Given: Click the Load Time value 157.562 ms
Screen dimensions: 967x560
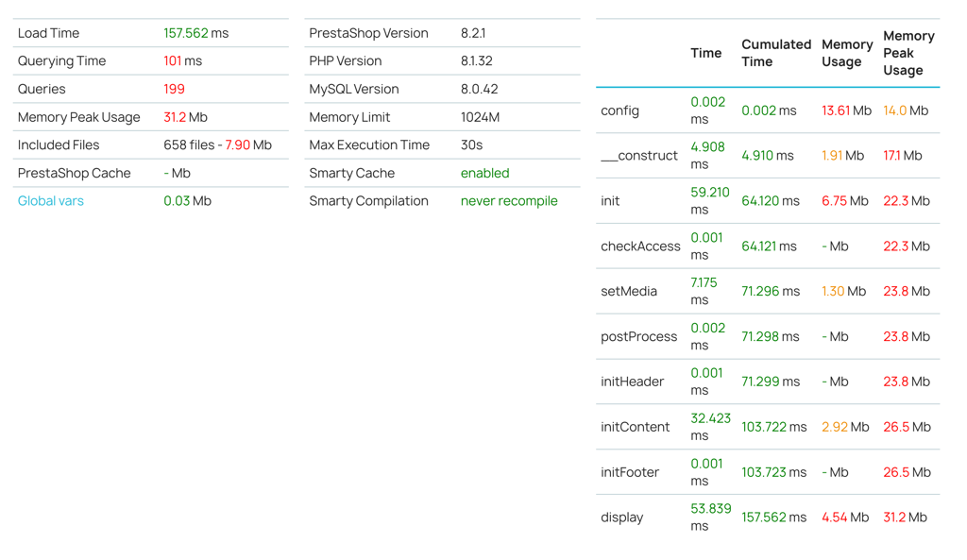Looking at the screenshot, I should coord(195,33).
